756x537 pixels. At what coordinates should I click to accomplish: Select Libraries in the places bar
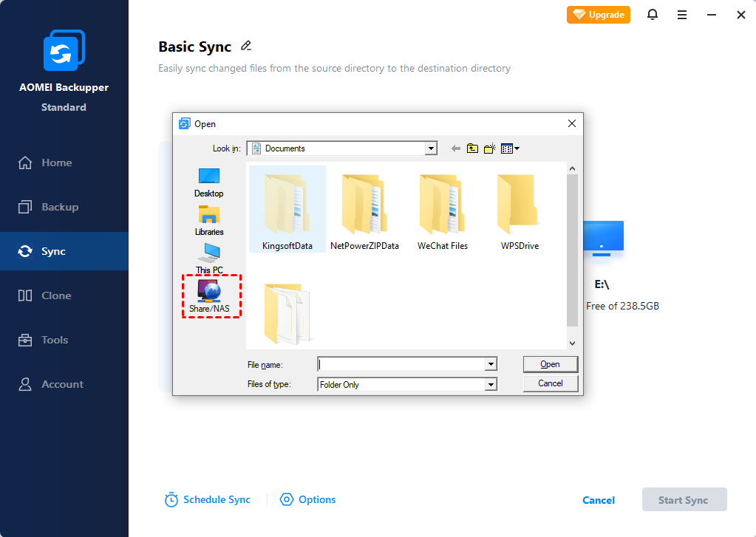208,221
